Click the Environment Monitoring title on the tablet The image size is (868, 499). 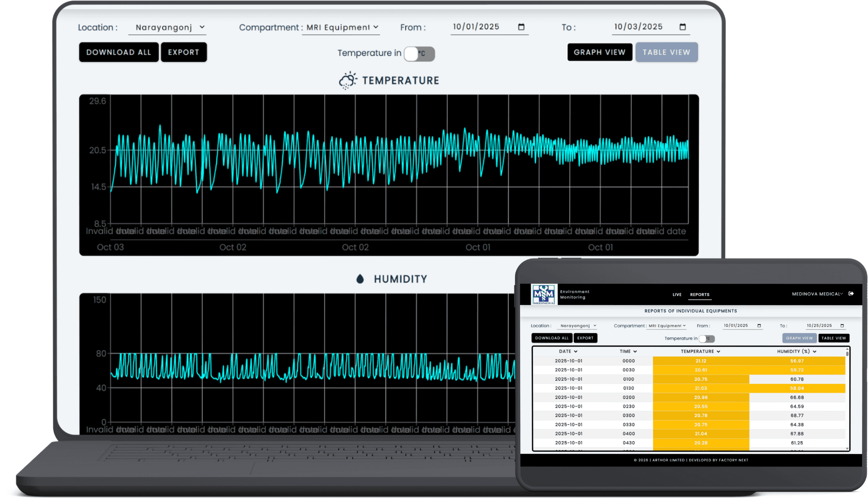575,294
